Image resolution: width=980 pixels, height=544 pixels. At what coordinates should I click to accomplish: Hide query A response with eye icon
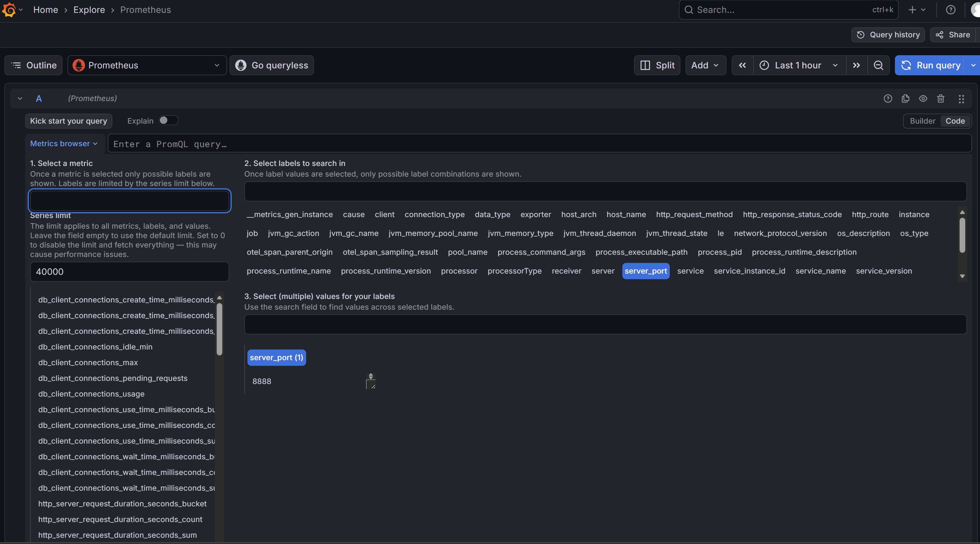pyautogui.click(x=923, y=99)
